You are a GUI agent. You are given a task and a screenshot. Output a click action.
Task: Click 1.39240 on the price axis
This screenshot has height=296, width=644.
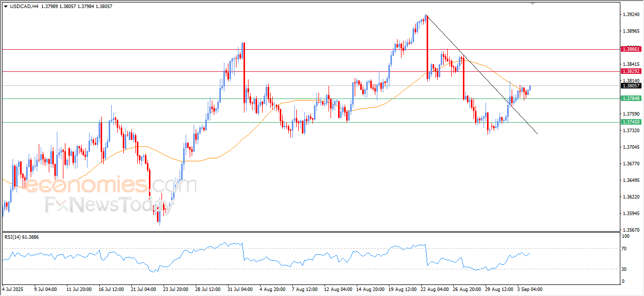tap(631, 15)
